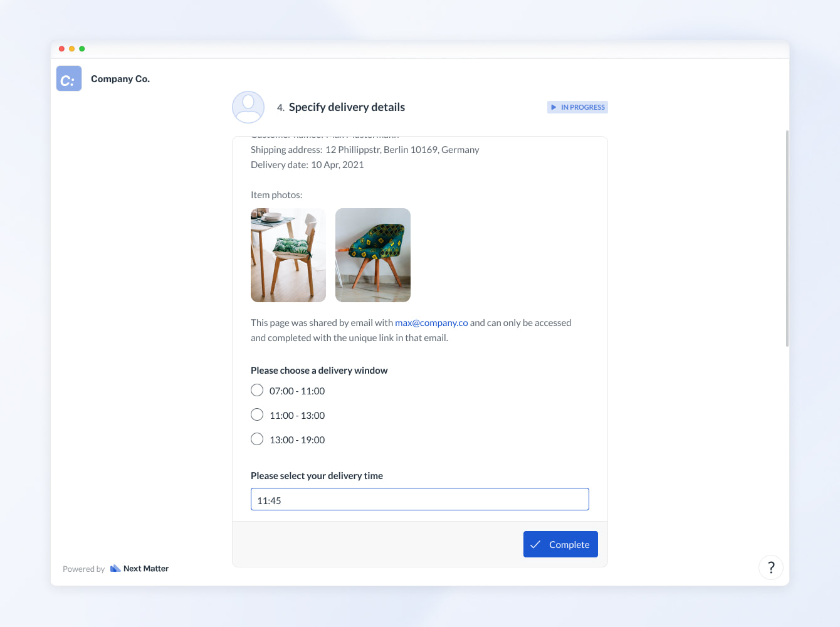840x627 pixels.
Task: Click the teal patterned chair photo
Action: [x=372, y=255]
